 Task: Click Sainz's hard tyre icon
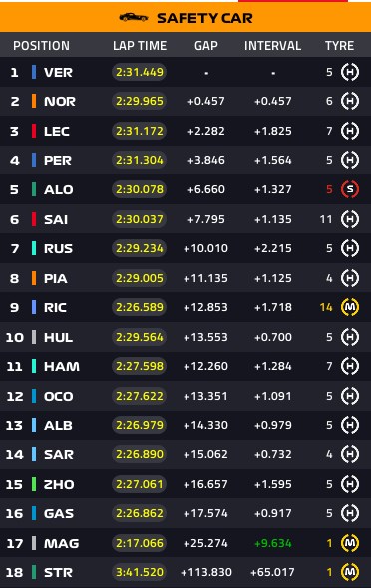pyautogui.click(x=350, y=219)
